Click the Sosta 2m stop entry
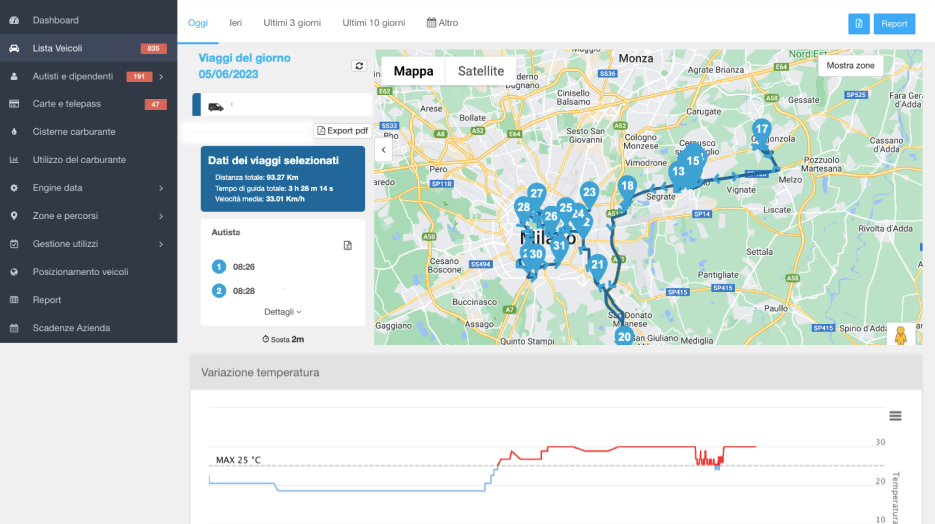 pyautogui.click(x=283, y=339)
